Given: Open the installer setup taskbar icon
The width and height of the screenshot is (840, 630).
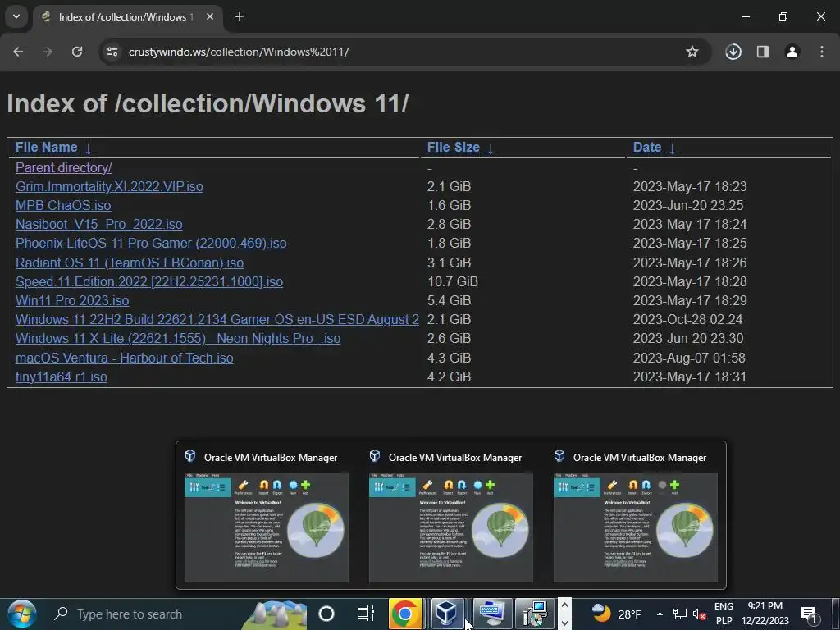Looking at the screenshot, I should 535,614.
